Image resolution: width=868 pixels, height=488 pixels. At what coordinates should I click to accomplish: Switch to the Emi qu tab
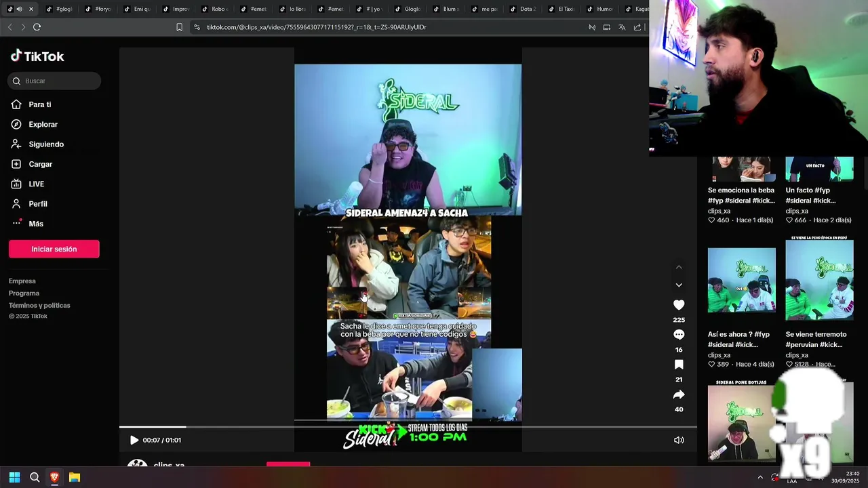click(138, 9)
